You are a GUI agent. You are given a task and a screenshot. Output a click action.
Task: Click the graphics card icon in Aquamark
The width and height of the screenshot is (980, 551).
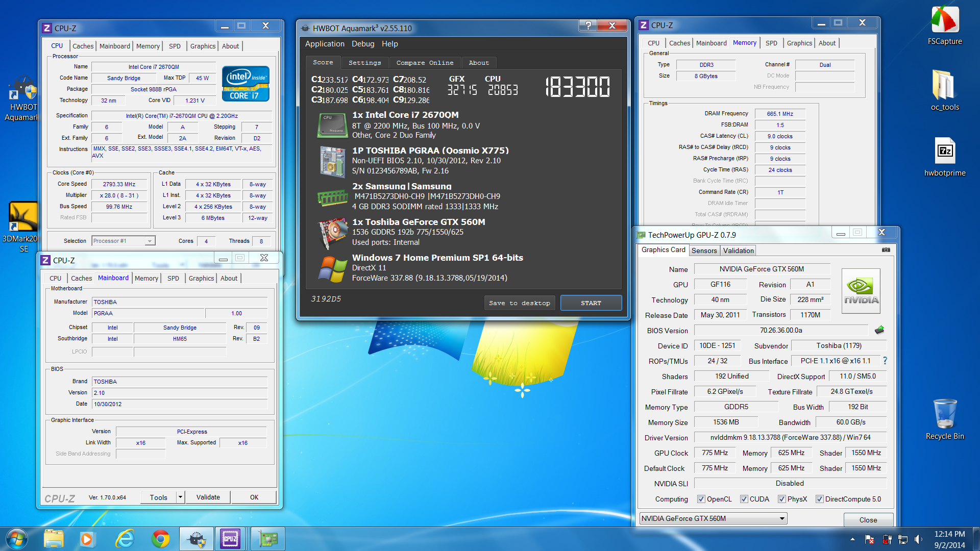[332, 233]
